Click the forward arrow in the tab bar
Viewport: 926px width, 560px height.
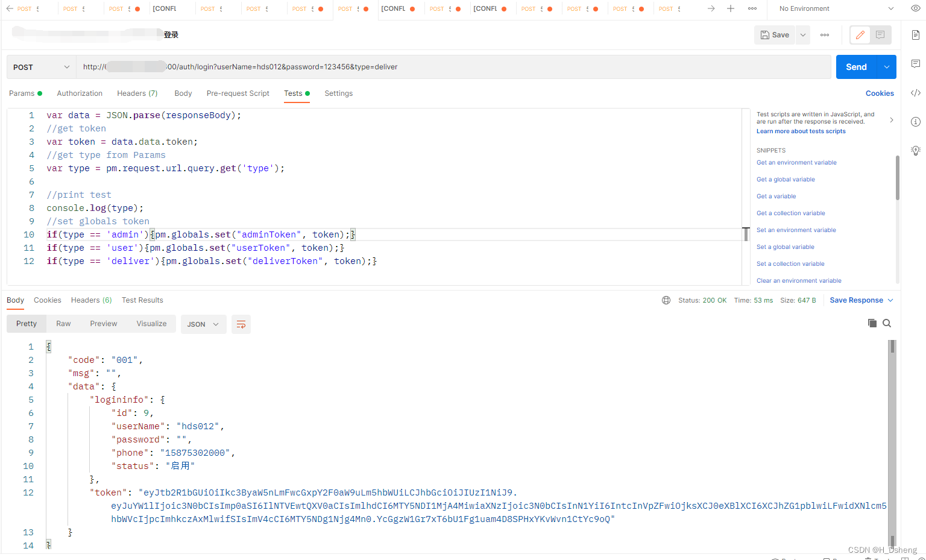711,8
